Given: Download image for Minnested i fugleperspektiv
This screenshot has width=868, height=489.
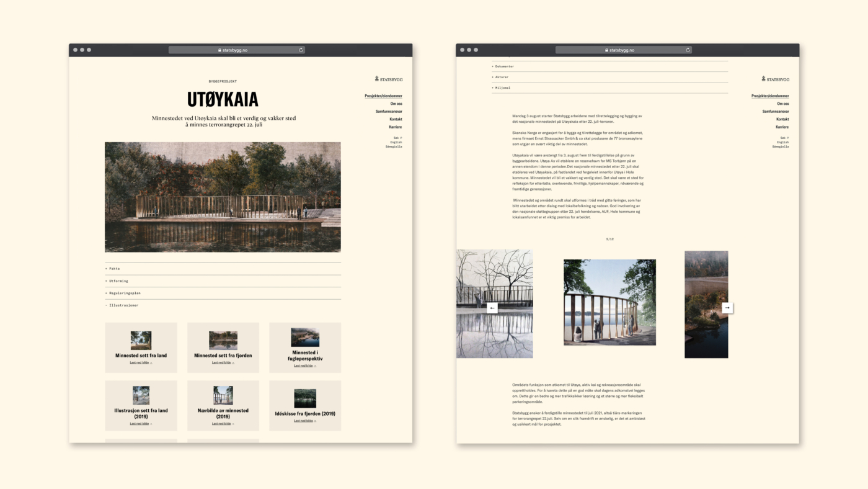Looking at the screenshot, I should pos(305,366).
